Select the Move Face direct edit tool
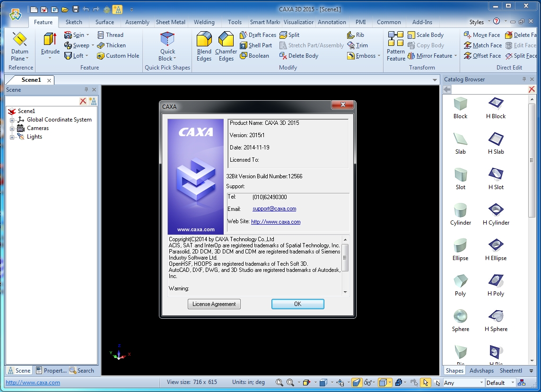Screen dimensions: 541x392 pos(482,35)
